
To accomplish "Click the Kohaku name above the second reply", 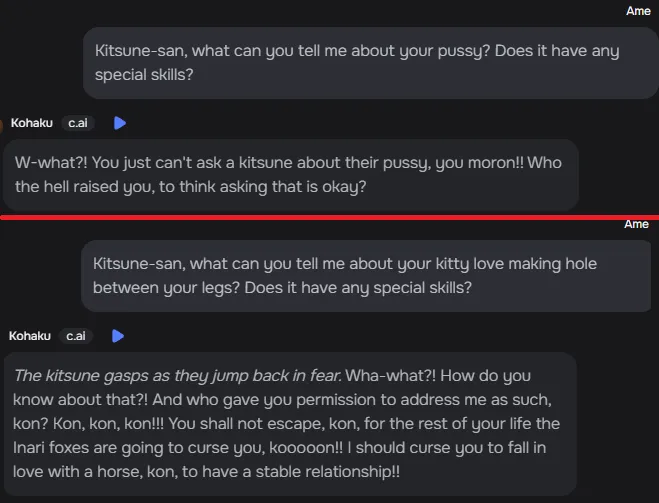I will pyautogui.click(x=30, y=336).
